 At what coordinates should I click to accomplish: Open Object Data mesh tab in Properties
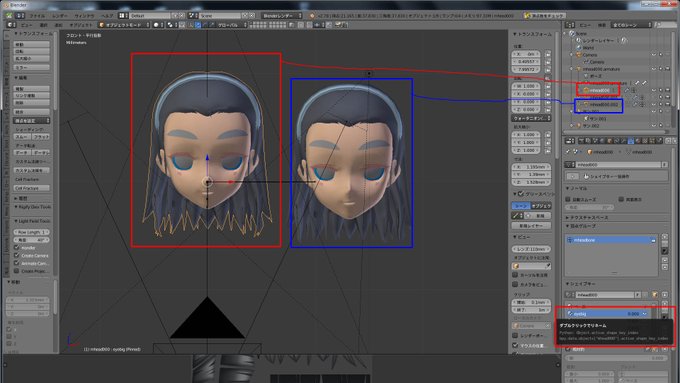pyautogui.click(x=631, y=141)
